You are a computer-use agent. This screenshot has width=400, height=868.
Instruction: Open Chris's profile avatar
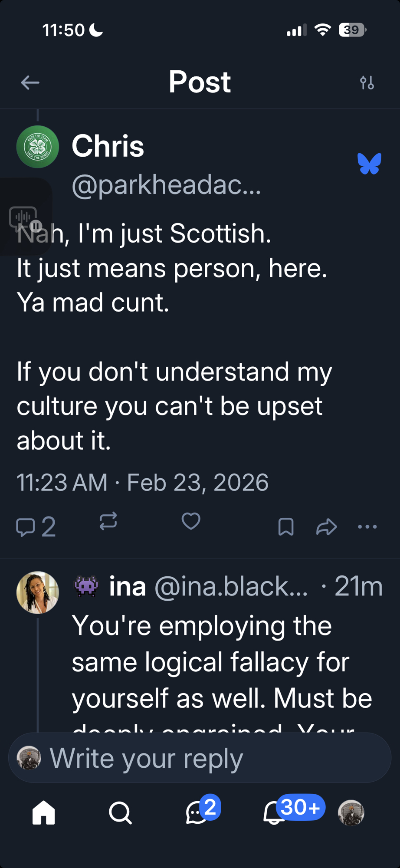(x=38, y=147)
